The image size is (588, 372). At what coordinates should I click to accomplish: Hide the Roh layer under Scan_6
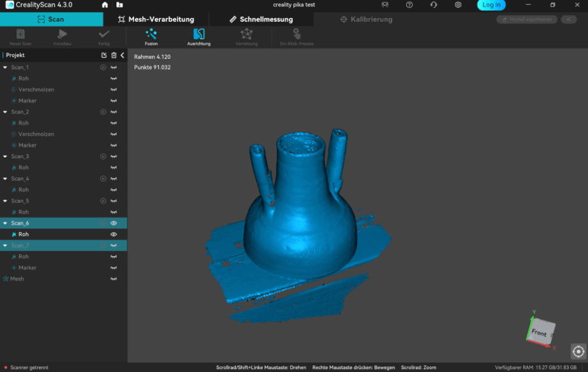(x=113, y=234)
